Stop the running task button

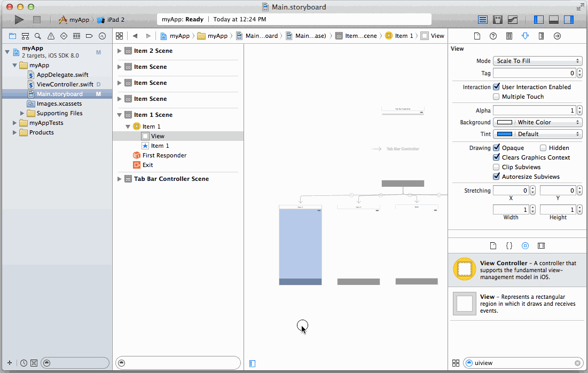37,20
